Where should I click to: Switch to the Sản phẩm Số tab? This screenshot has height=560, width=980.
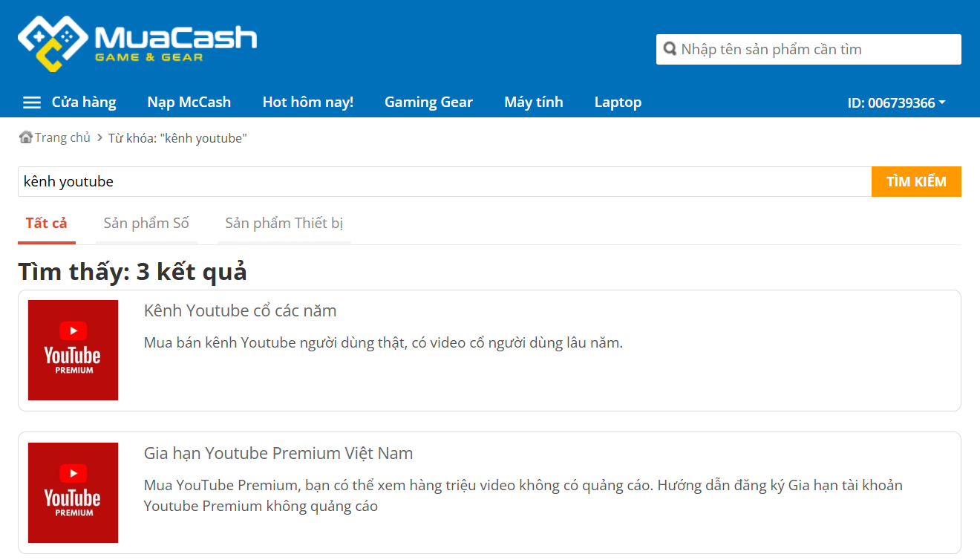[146, 223]
